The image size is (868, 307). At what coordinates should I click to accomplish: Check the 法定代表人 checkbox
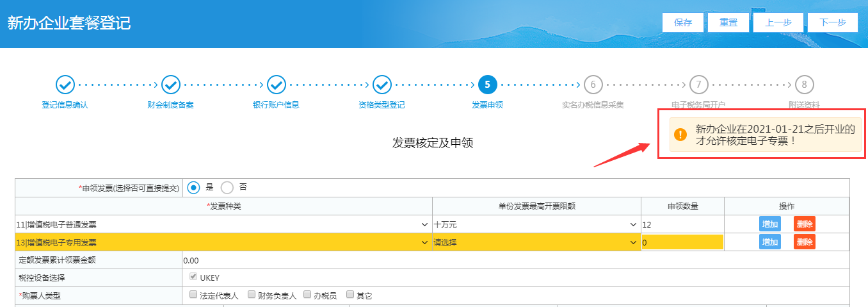(193, 295)
